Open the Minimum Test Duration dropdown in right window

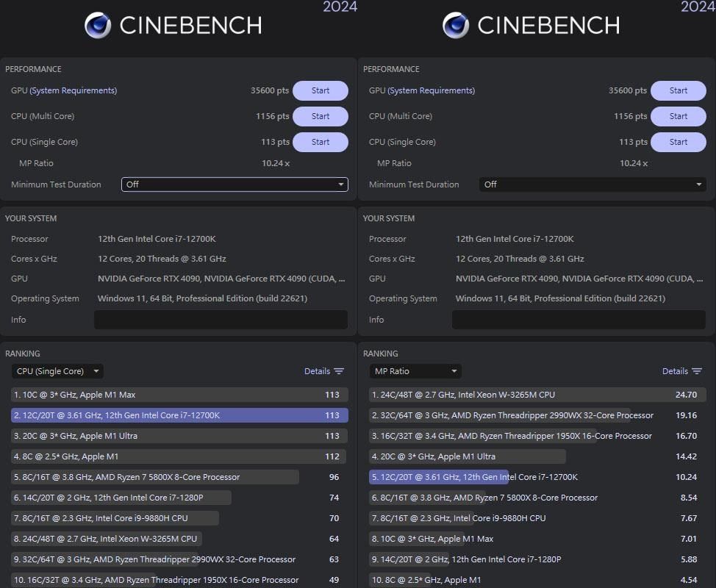click(x=593, y=184)
